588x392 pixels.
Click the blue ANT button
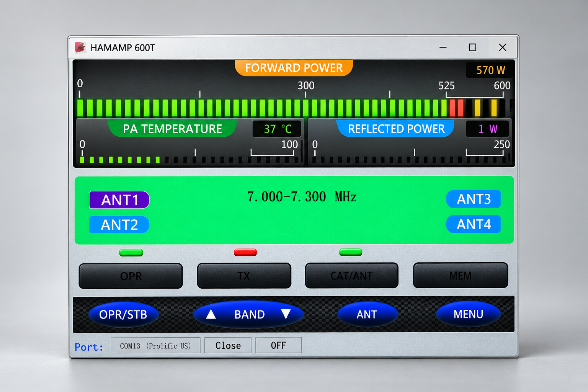point(367,314)
